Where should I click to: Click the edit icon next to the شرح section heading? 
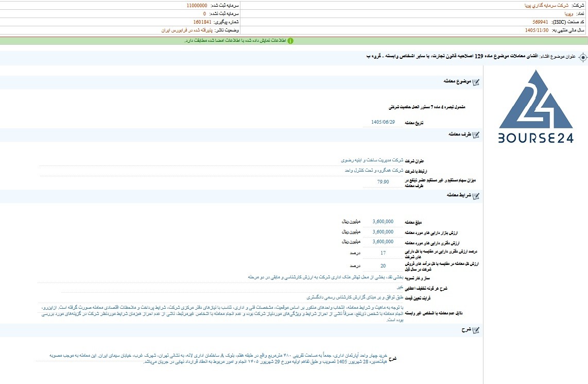[x=476, y=330]
